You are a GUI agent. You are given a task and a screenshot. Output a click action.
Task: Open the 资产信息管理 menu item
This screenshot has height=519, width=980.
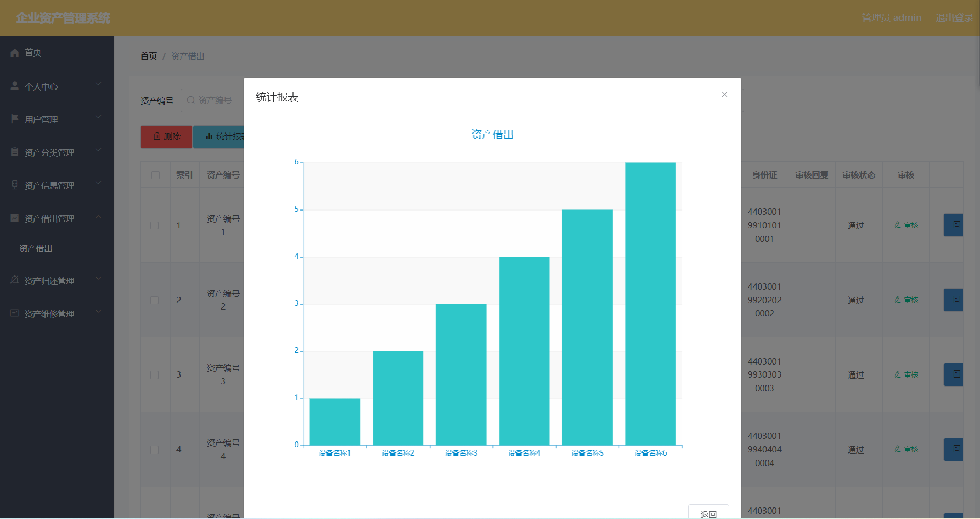[x=57, y=185]
